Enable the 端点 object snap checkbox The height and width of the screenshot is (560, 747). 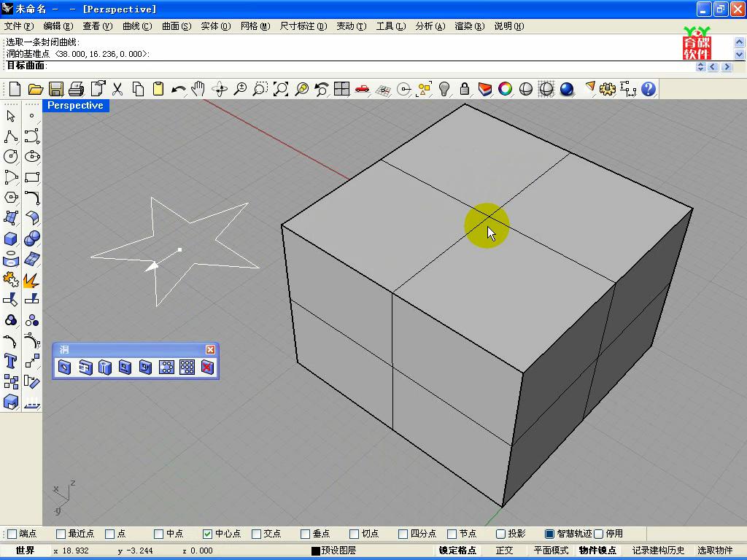click(13, 534)
